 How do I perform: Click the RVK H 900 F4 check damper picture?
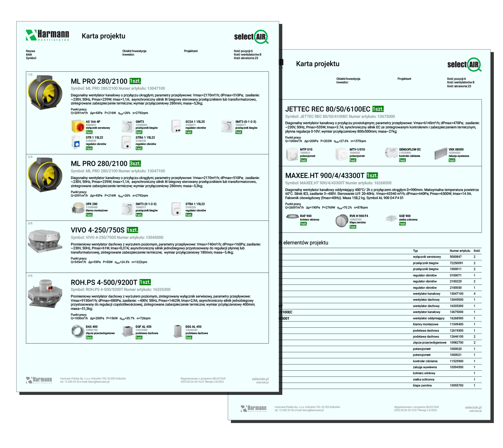click(x=341, y=221)
